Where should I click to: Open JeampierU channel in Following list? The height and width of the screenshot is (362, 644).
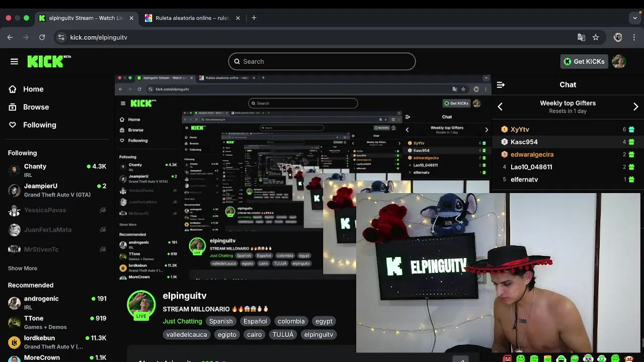click(57, 190)
